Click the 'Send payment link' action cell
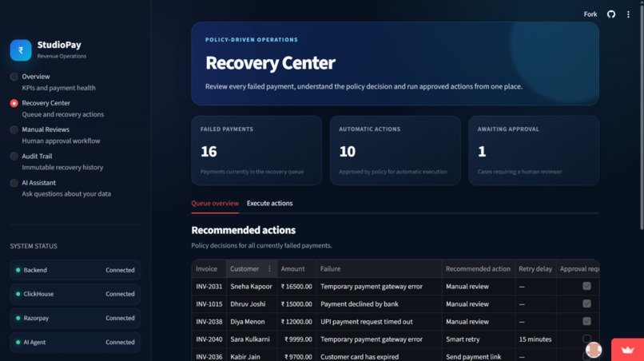This screenshot has width=644, height=361. click(478, 356)
